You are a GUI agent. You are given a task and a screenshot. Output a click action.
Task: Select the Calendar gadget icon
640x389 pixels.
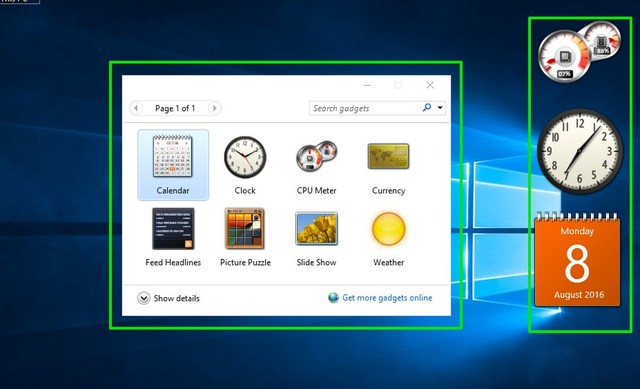click(x=173, y=157)
